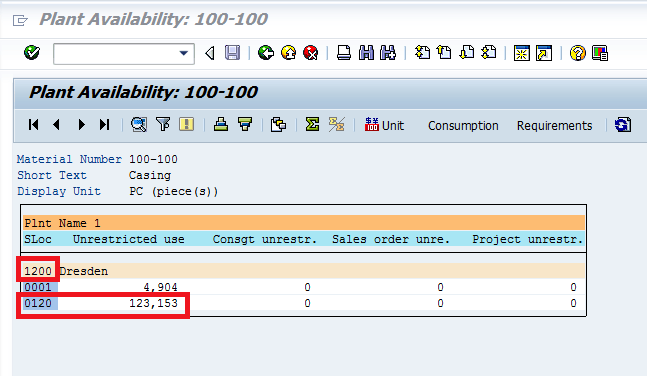Click the green checkmark Enter icon
Image resolution: width=647 pixels, height=376 pixels.
32,53
